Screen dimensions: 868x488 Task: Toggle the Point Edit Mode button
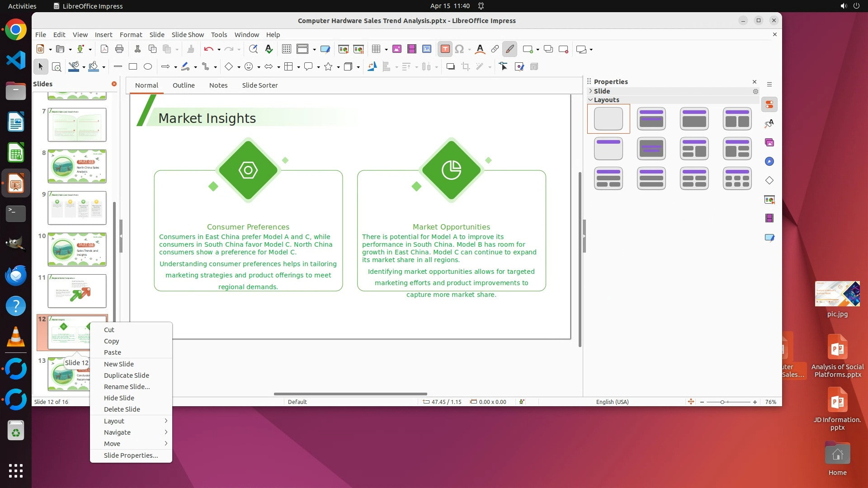pyautogui.click(x=504, y=67)
